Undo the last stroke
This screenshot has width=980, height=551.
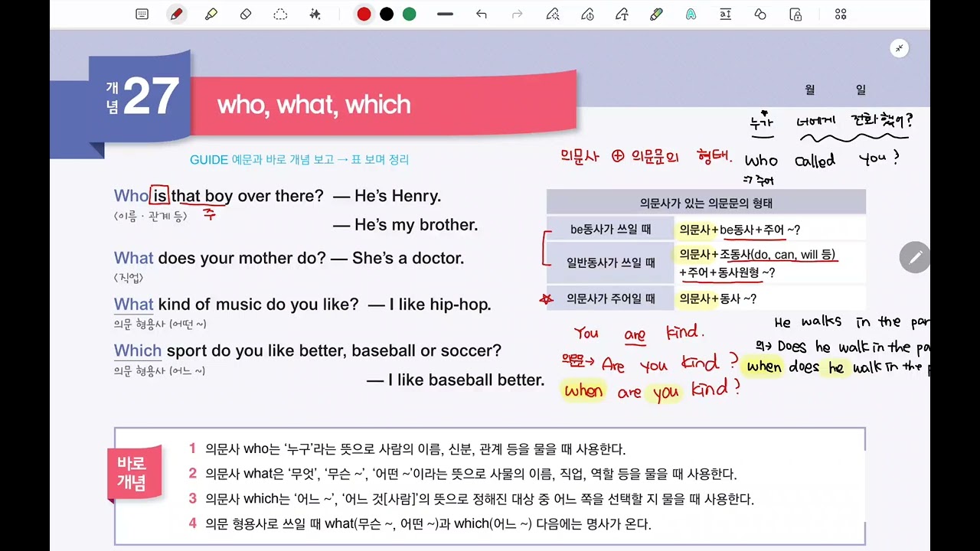click(481, 14)
